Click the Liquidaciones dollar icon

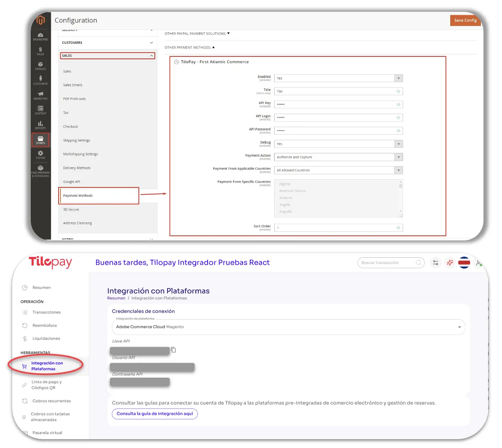pos(25,339)
